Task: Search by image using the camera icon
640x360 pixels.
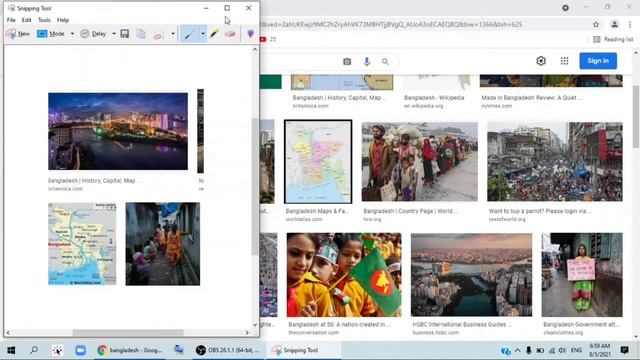Action: pos(347,62)
